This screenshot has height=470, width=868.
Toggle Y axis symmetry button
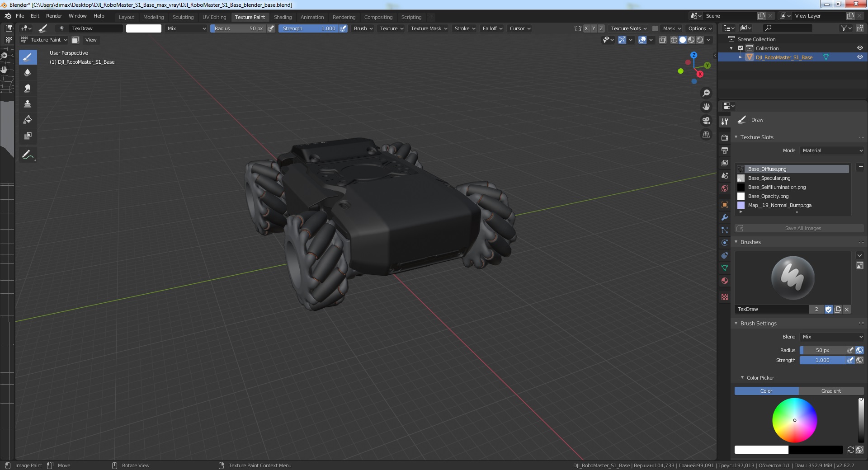[594, 28]
